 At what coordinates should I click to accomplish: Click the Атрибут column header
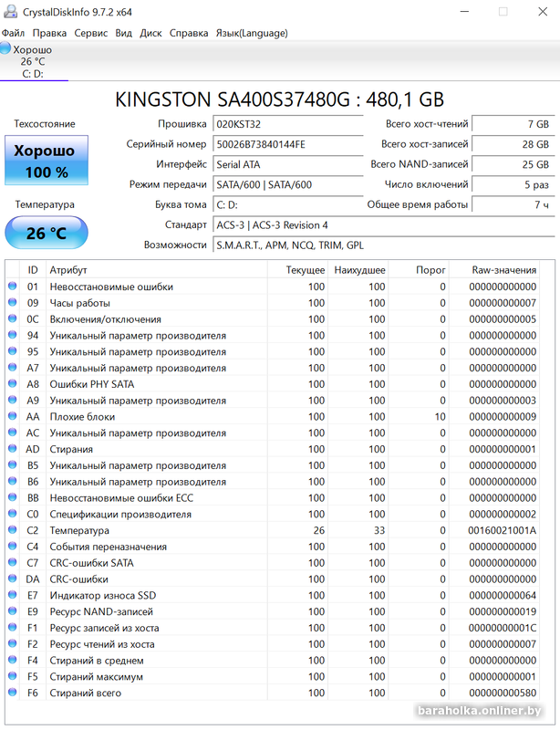tap(156, 269)
